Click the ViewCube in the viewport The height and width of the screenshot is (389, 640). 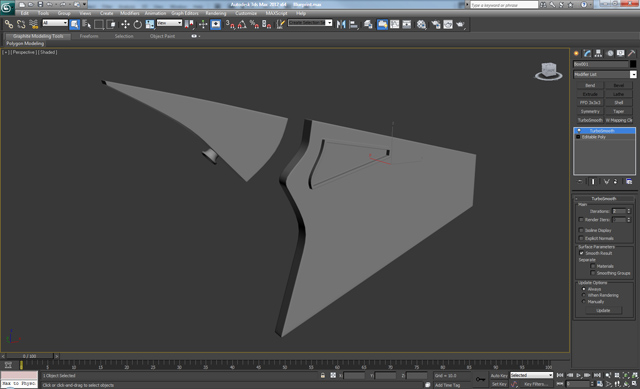click(x=549, y=71)
